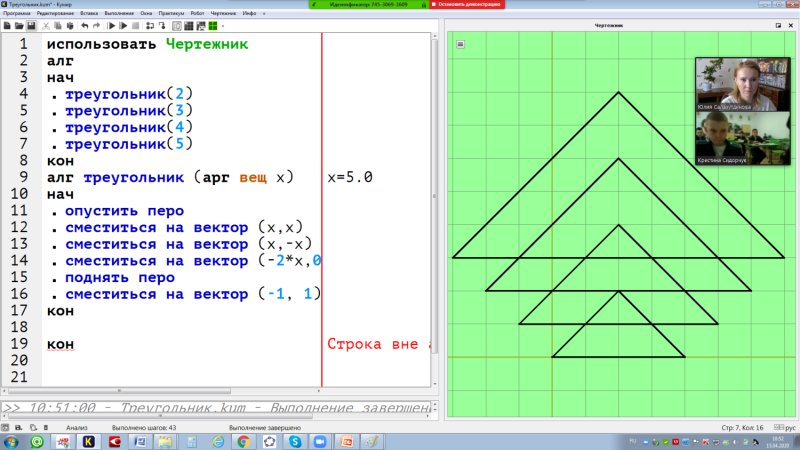800x450 pixels.
Task: Click the underlined 'кон' on line 19
Action: coord(60,344)
